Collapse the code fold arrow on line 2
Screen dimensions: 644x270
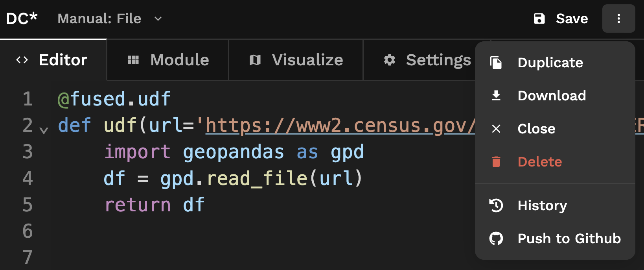[x=44, y=130]
